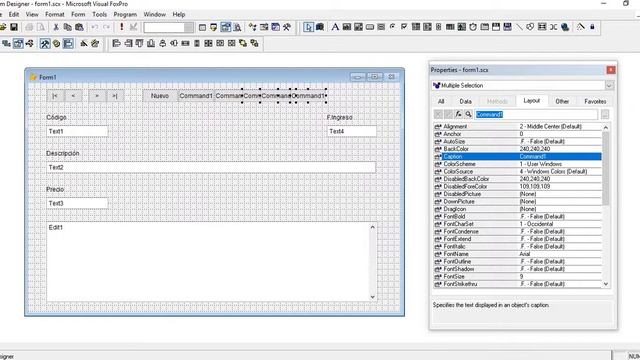Select the Page Frame control tool

point(484,27)
